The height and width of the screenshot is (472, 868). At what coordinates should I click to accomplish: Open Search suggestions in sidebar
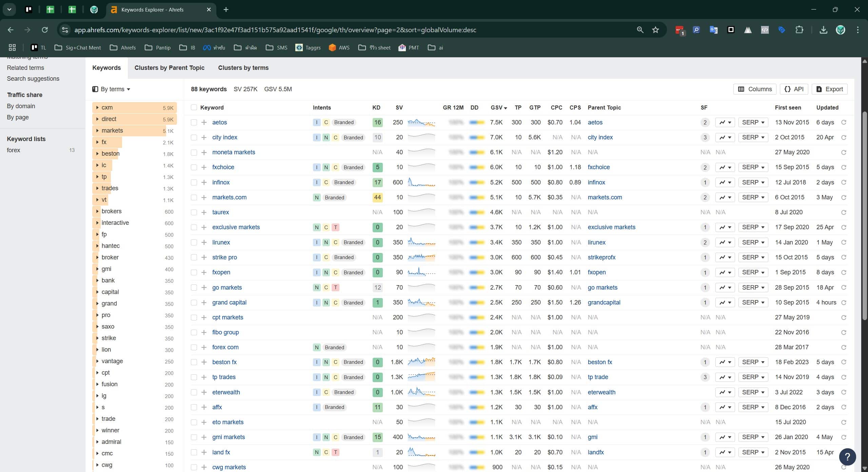[33, 79]
